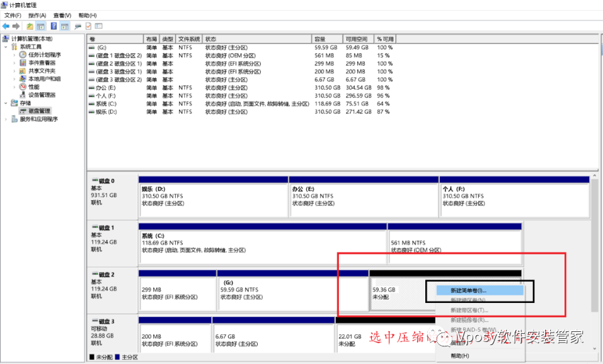Click the Back arrow toolbar icon
Viewport: 603px width, 364px height.
(6, 26)
